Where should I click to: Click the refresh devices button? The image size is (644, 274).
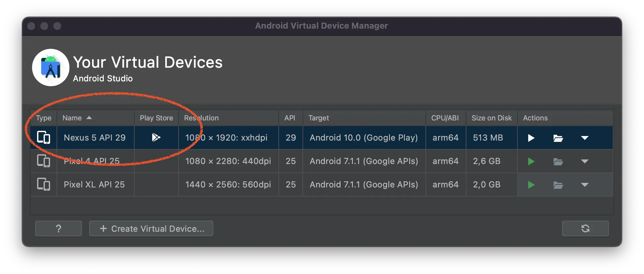(585, 228)
